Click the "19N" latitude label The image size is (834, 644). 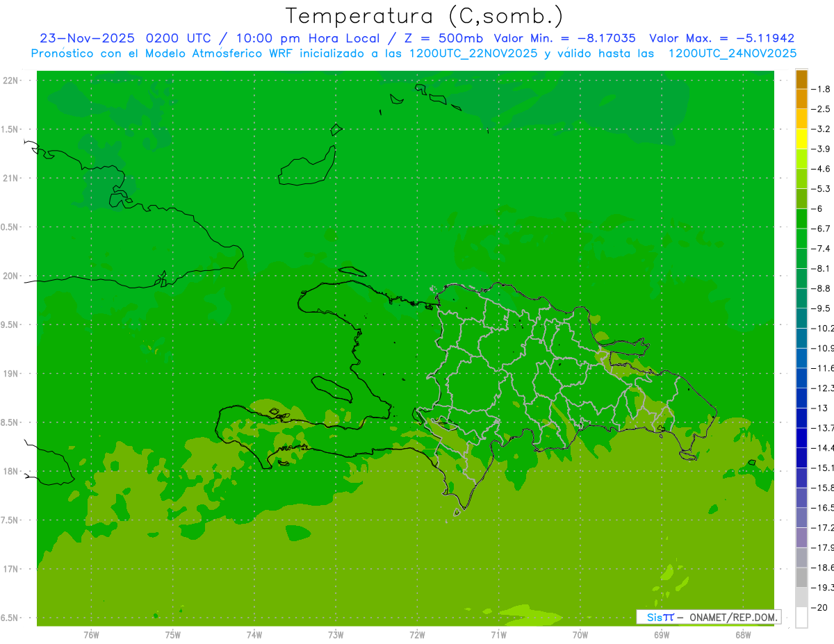coord(10,374)
